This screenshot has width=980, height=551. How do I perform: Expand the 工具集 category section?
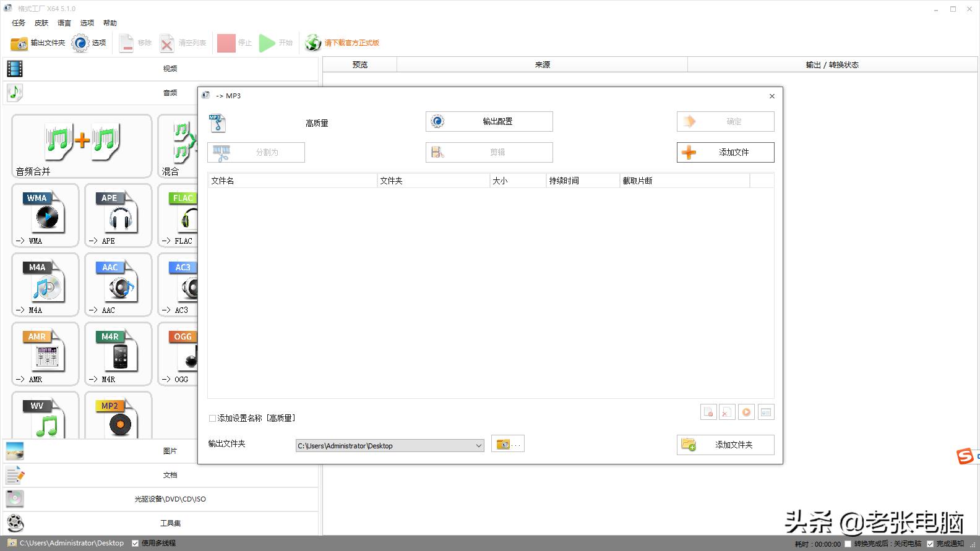(161, 523)
